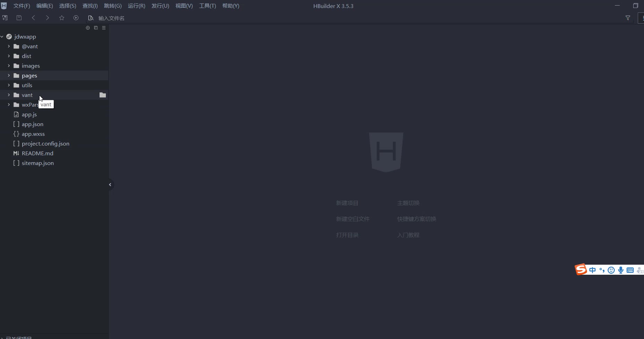
Task: Open the 选择(S) menu
Action: [68, 6]
